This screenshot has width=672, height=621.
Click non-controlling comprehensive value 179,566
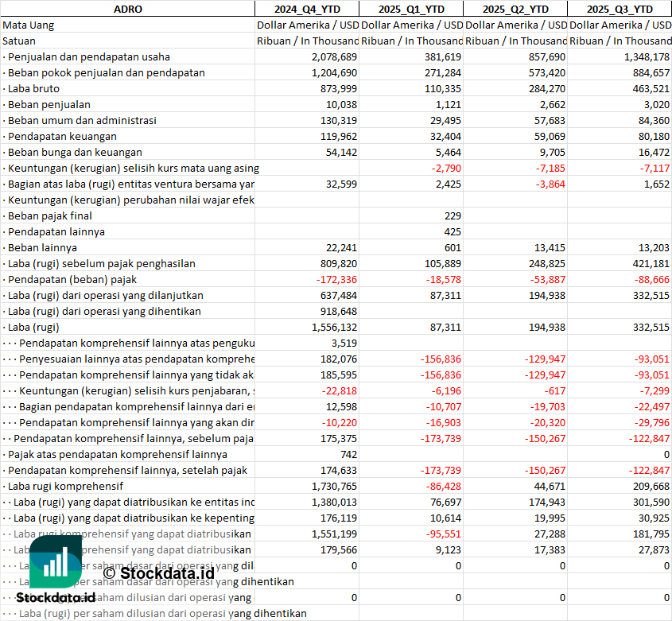tap(339, 549)
